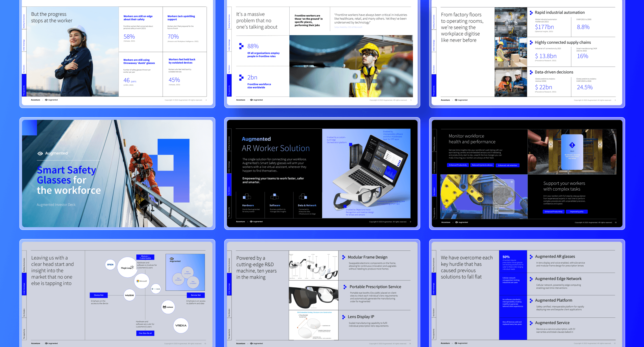Click the Augmented Investor Deck subtitle

(56, 205)
